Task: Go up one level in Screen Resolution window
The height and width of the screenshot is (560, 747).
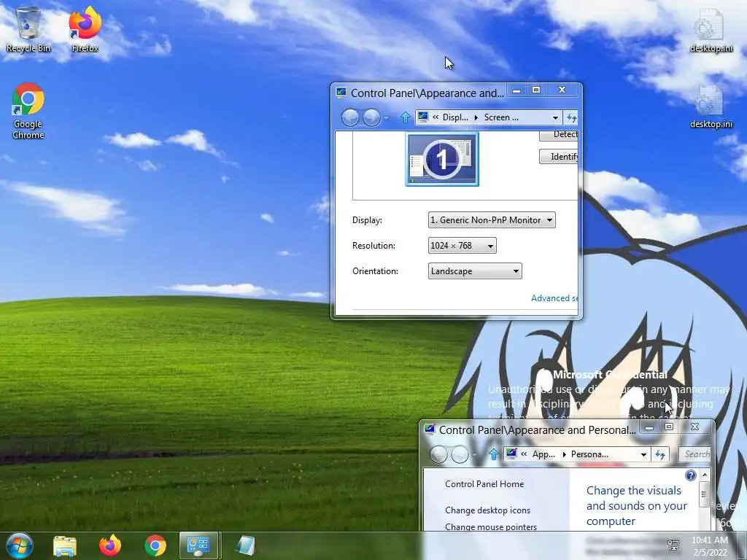Action: point(405,117)
